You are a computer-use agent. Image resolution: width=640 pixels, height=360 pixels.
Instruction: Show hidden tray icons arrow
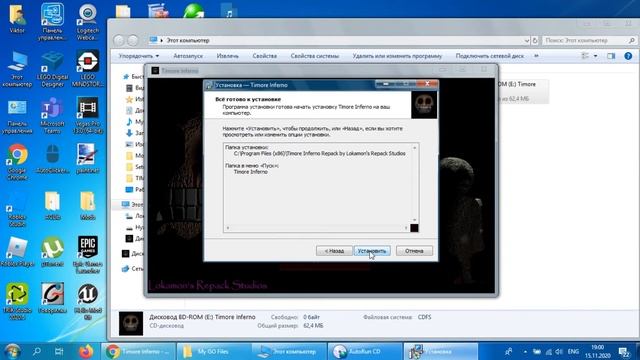click(525, 351)
